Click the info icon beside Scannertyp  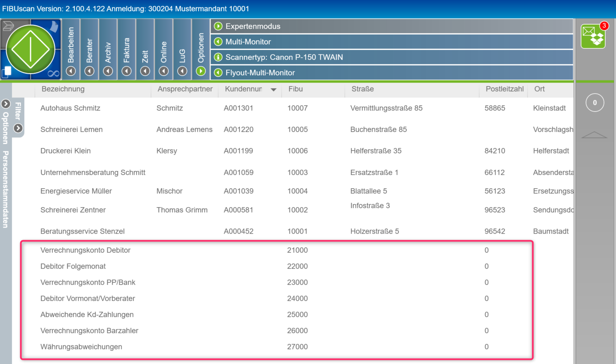coord(218,57)
